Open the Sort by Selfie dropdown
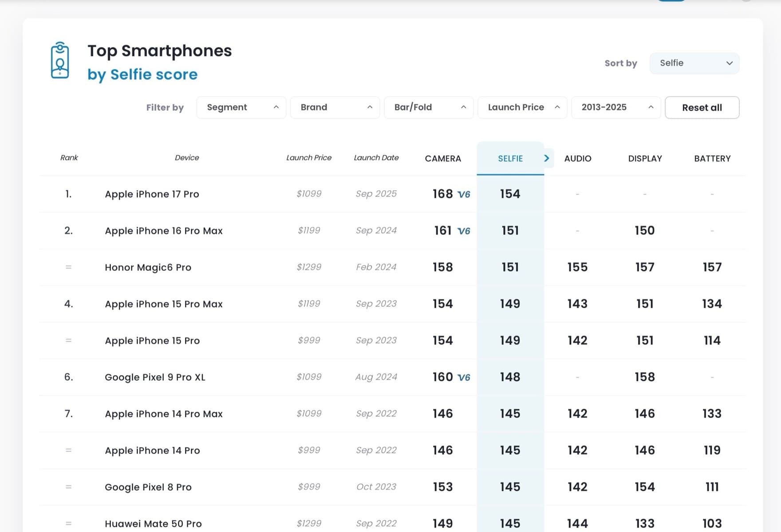Image resolution: width=781 pixels, height=532 pixels. 694,63
